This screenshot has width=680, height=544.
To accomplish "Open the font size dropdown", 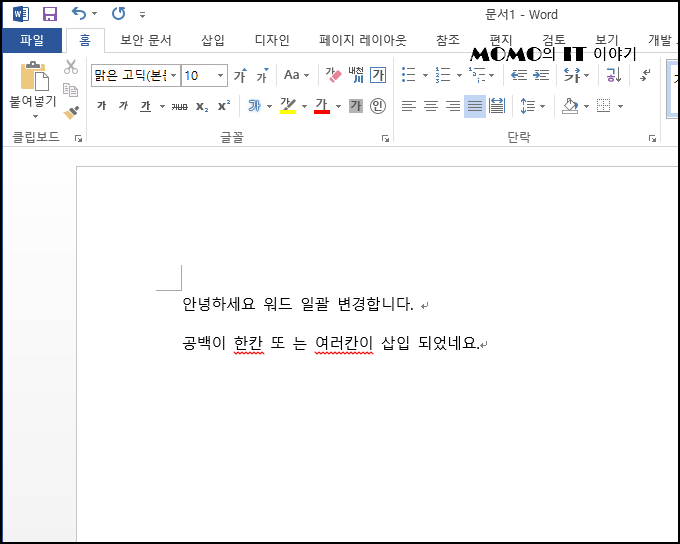I will (x=220, y=76).
